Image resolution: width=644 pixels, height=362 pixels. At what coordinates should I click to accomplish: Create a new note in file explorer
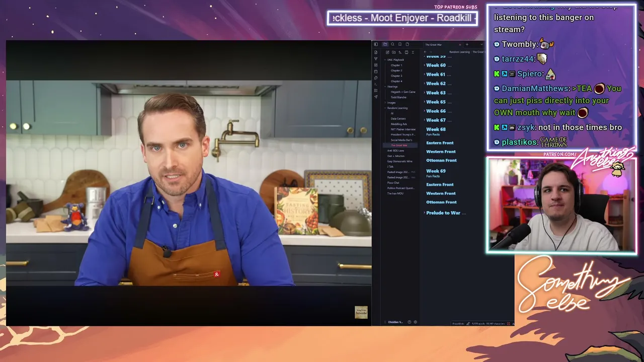click(387, 52)
